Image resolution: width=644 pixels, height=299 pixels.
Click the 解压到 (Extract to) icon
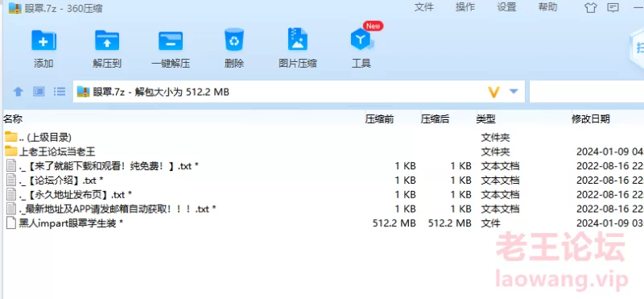point(107,40)
